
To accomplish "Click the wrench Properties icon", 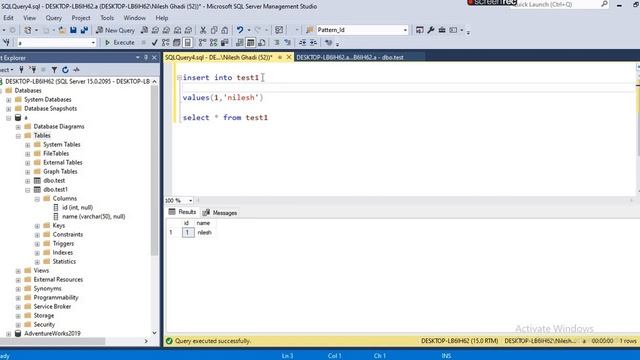I will [431, 30].
